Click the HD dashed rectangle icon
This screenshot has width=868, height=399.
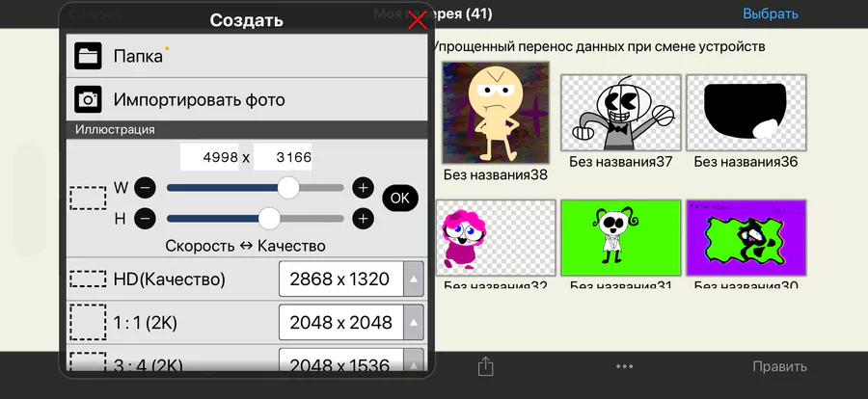tap(88, 279)
